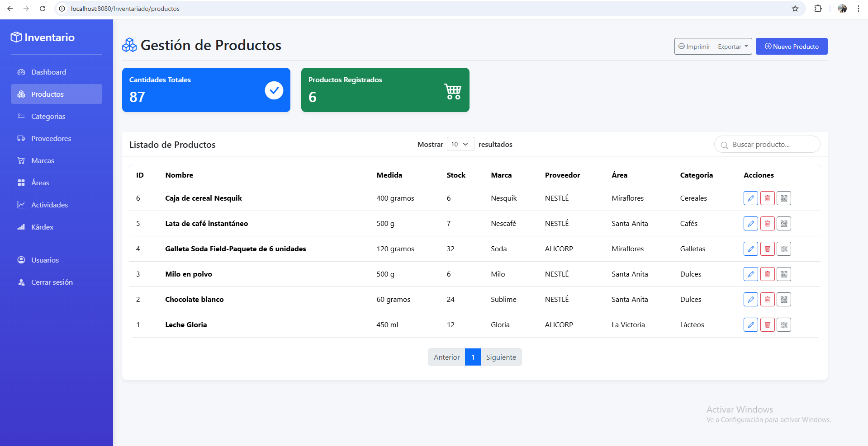Sort by the Marca column header
This screenshot has height=446, width=868.
(x=501, y=175)
